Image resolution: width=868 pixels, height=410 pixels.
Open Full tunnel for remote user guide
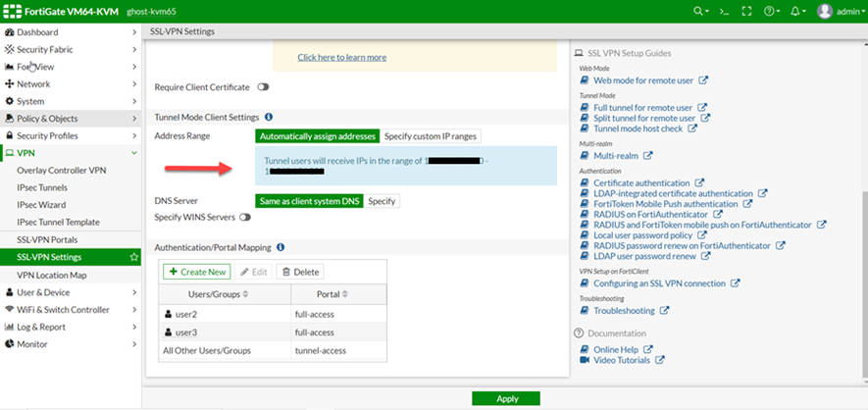tap(642, 107)
